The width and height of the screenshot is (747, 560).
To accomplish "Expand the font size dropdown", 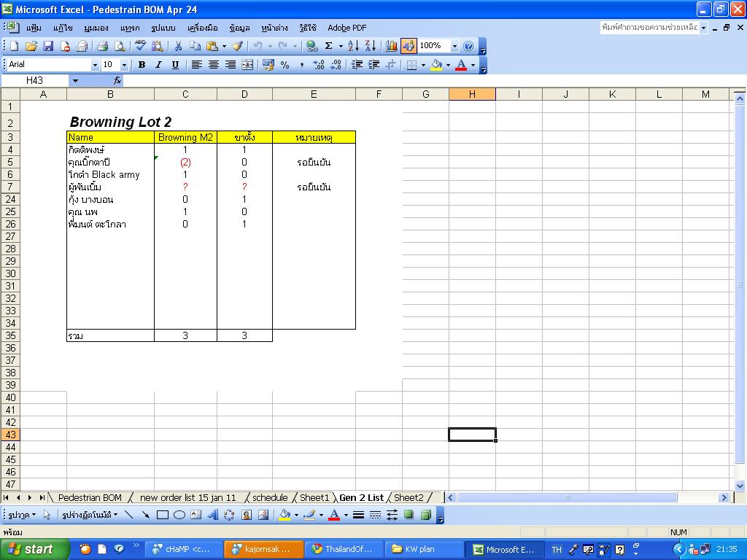I will click(124, 65).
